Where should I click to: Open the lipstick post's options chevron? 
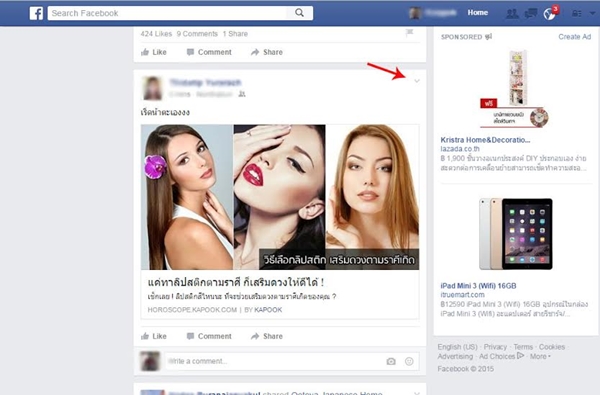coord(417,81)
